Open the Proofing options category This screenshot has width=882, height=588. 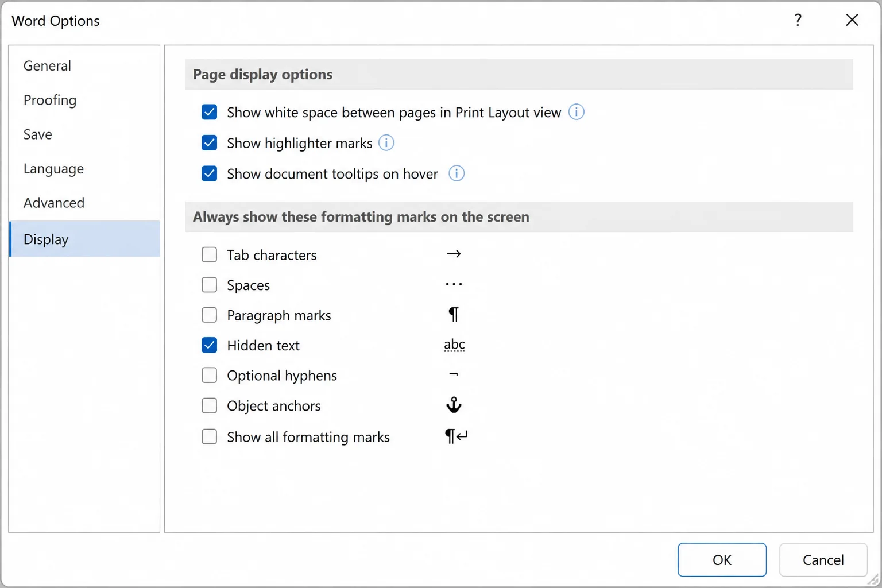point(84,100)
